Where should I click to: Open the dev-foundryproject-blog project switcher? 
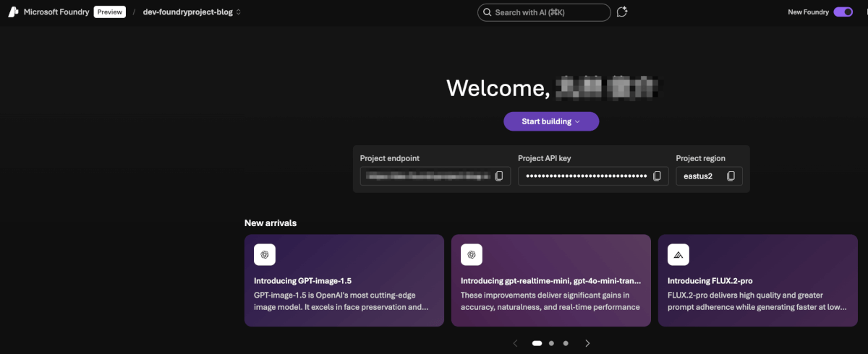point(192,12)
